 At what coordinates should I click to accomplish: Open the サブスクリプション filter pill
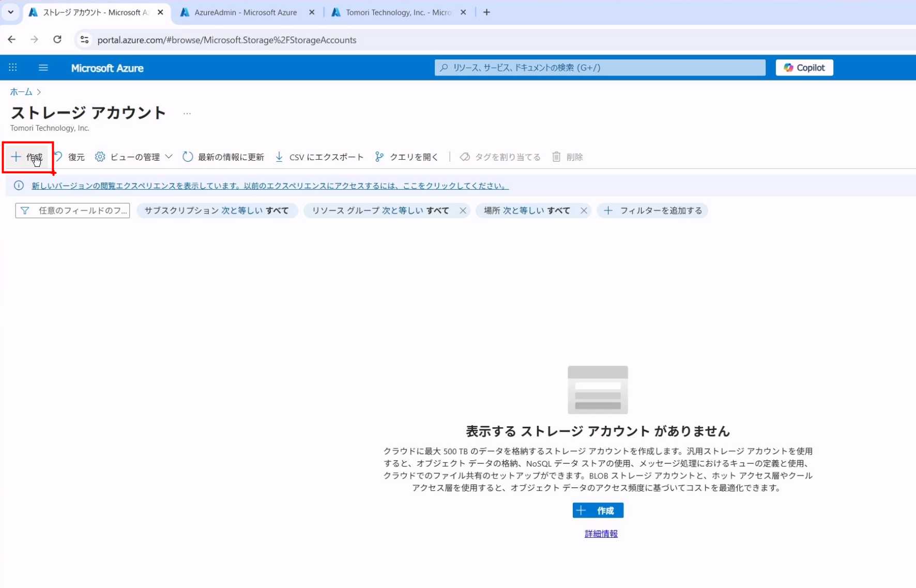pyautogui.click(x=217, y=211)
